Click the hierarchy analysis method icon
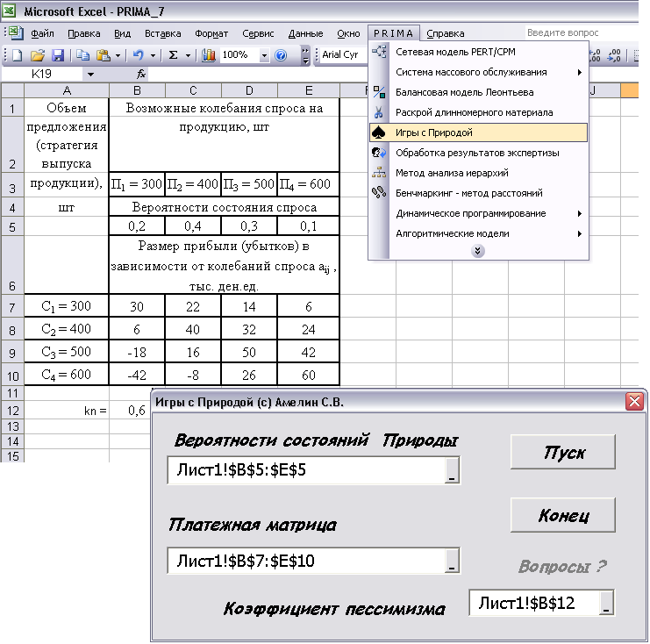 coord(379,173)
